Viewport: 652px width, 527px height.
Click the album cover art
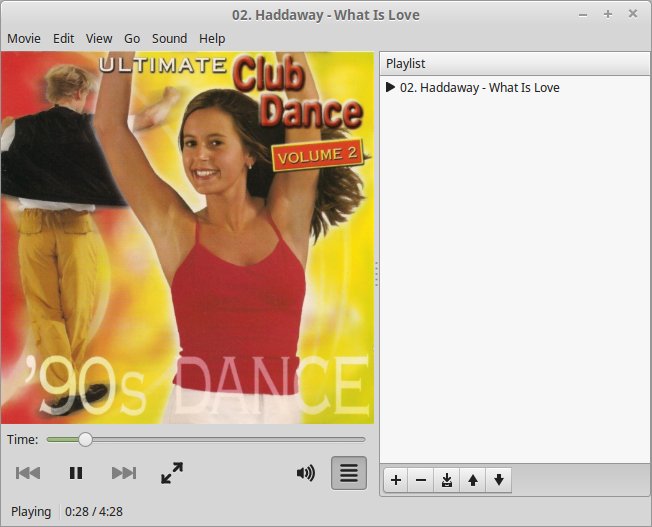click(x=188, y=238)
